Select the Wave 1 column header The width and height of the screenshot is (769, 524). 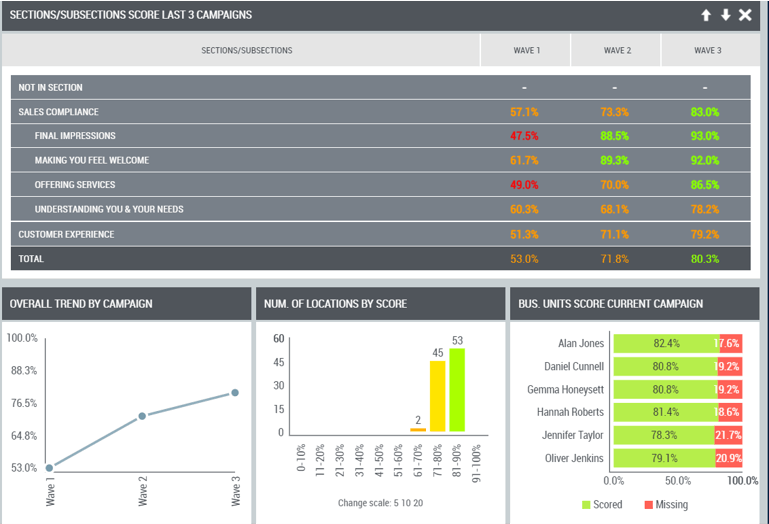click(x=526, y=50)
